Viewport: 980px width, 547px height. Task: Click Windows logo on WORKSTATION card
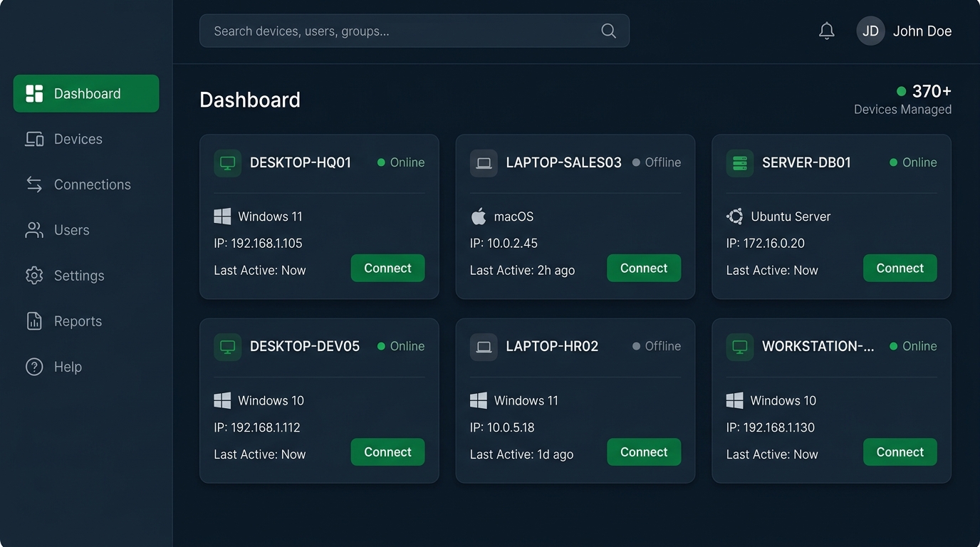pyautogui.click(x=734, y=400)
